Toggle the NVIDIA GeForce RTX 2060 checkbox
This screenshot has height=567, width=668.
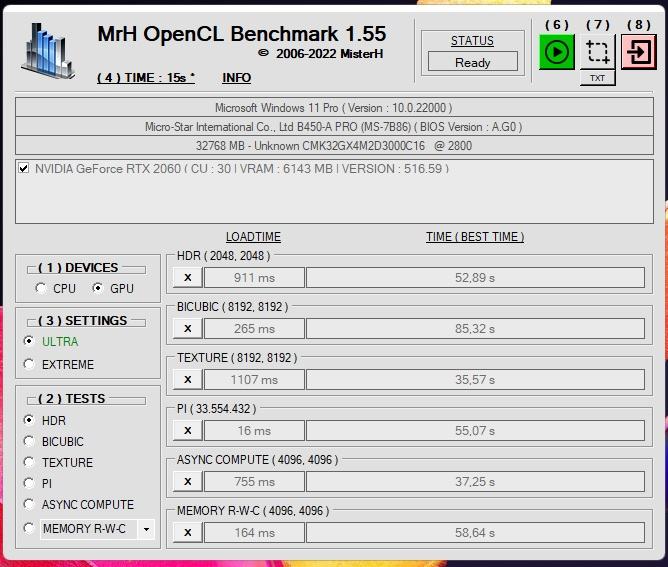point(24,168)
